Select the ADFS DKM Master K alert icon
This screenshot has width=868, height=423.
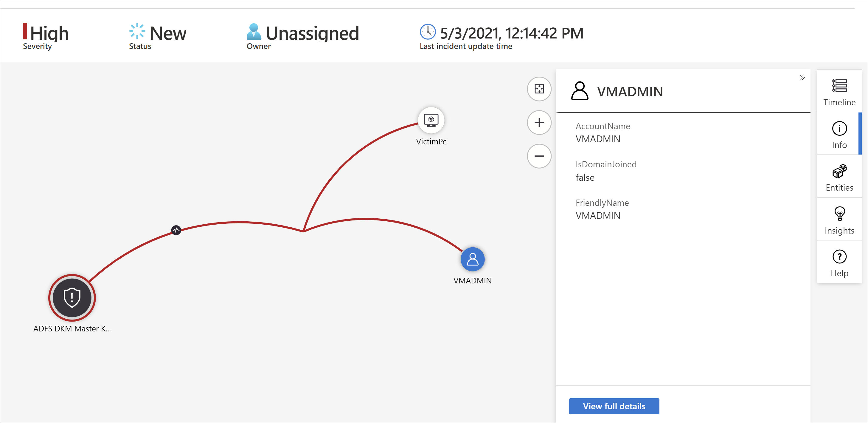pos(72,297)
